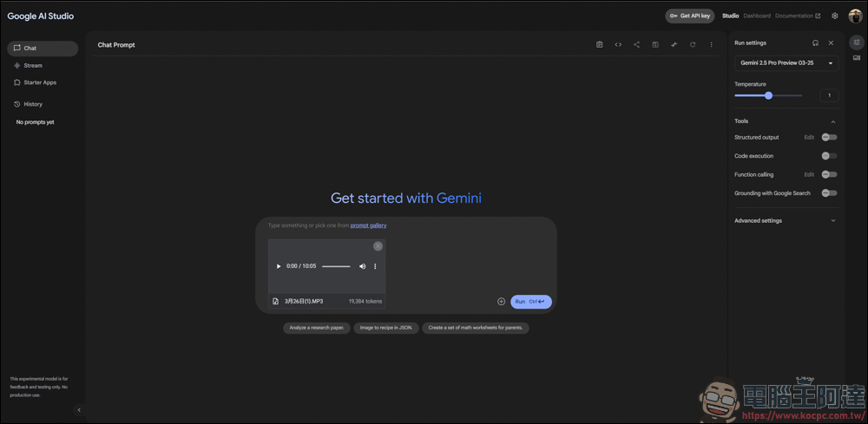This screenshot has height=424, width=868.
Task: Open the settings gear icon
Action: click(835, 16)
